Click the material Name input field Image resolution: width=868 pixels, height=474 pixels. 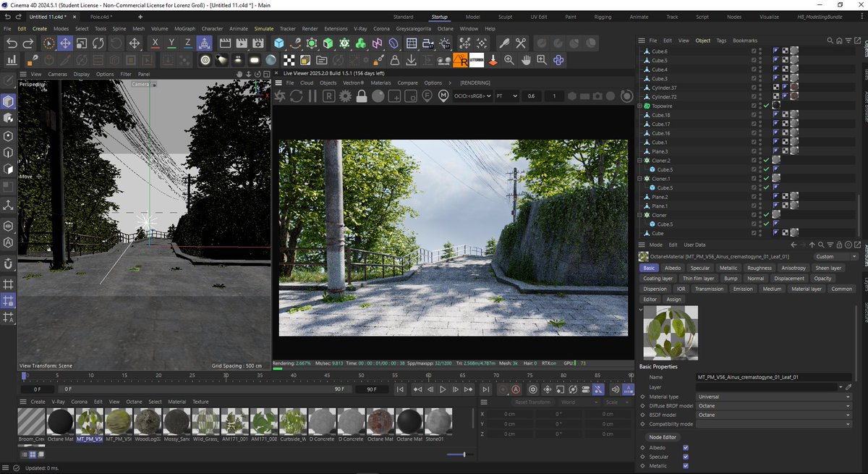pos(774,377)
